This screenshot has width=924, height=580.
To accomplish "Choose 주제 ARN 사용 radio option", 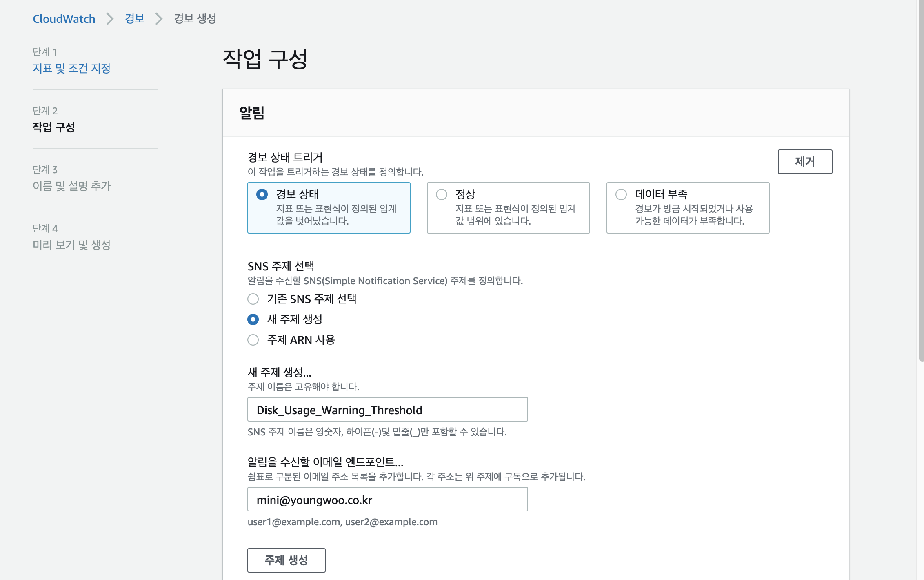I will tap(253, 340).
